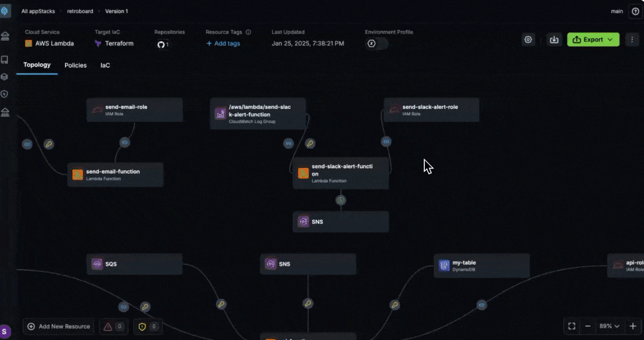Click green connector dot between send-slack-alert-function and SNS
644x340 pixels.
click(340, 200)
